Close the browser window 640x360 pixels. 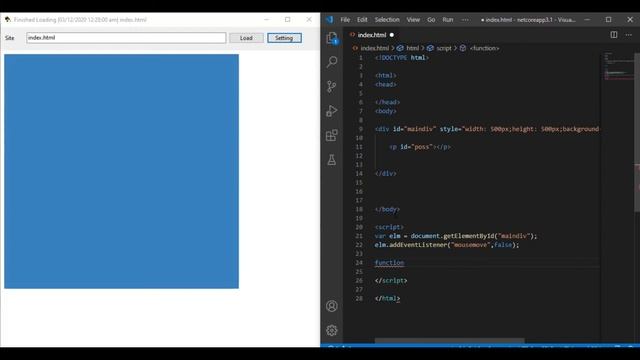(309, 19)
